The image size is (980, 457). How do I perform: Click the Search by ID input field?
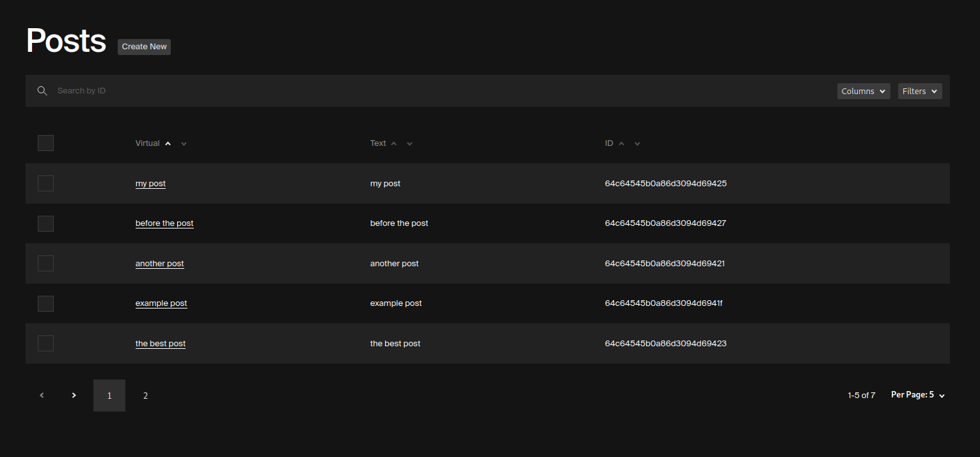pyautogui.click(x=256, y=90)
